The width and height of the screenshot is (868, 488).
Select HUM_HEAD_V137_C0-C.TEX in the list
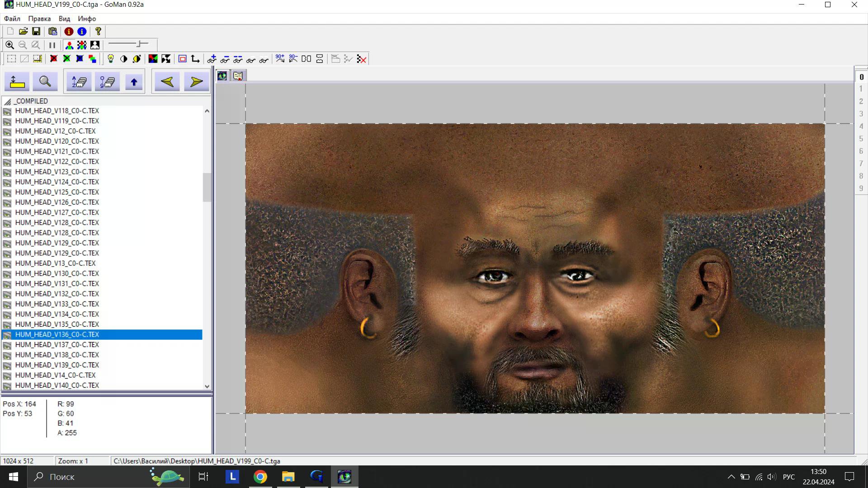click(57, 345)
